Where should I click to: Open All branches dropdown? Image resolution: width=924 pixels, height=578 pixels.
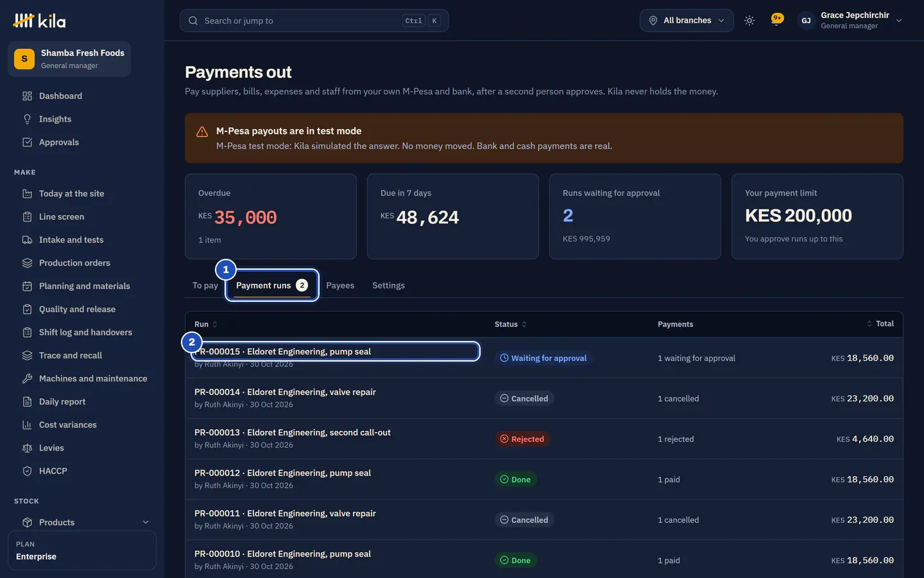(x=687, y=21)
